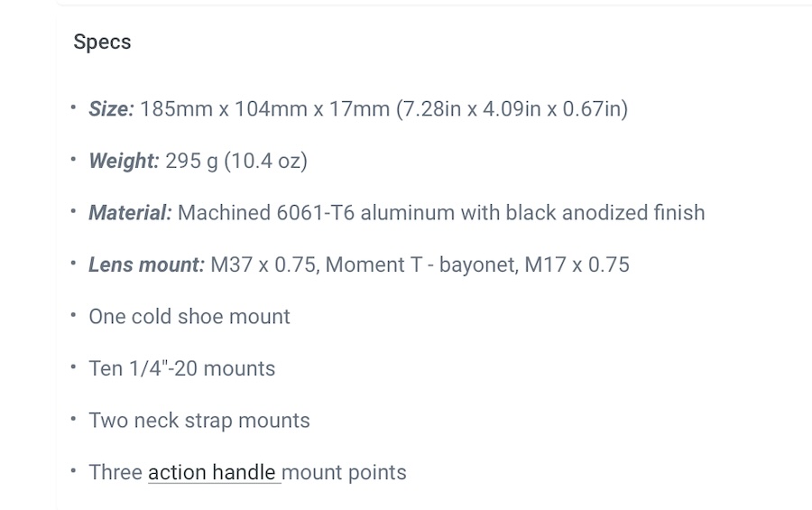Open the action handle link
This screenshot has width=812, height=510.
point(214,472)
